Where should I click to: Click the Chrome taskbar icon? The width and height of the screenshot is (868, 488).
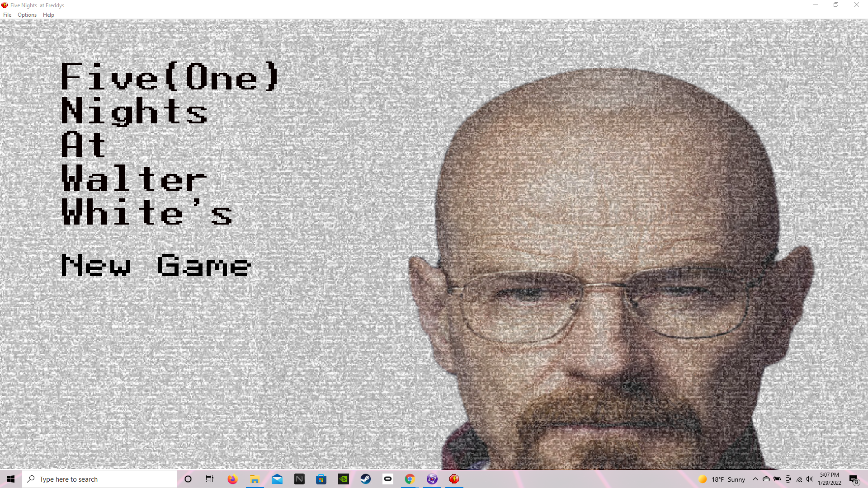pyautogui.click(x=410, y=479)
